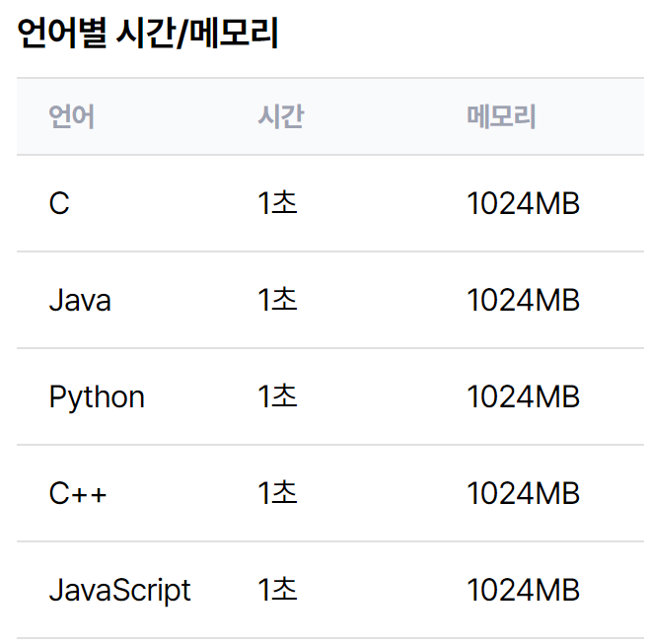Viewport: 649px width, 644px height.
Task: Select the 언어 column header
Action: (72, 116)
